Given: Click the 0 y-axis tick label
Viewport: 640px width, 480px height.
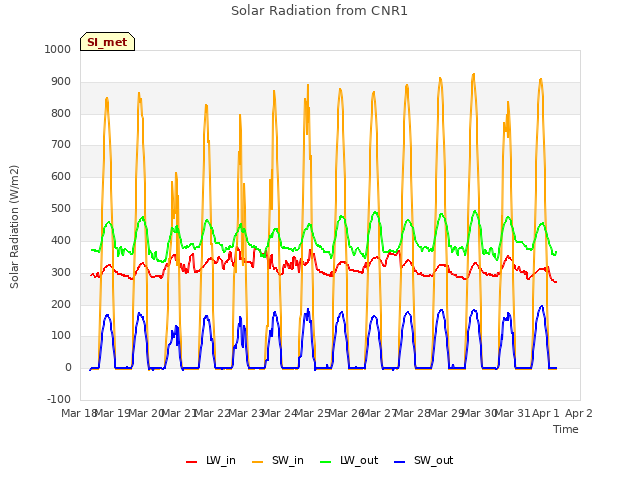Looking at the screenshot, I should click(68, 367).
